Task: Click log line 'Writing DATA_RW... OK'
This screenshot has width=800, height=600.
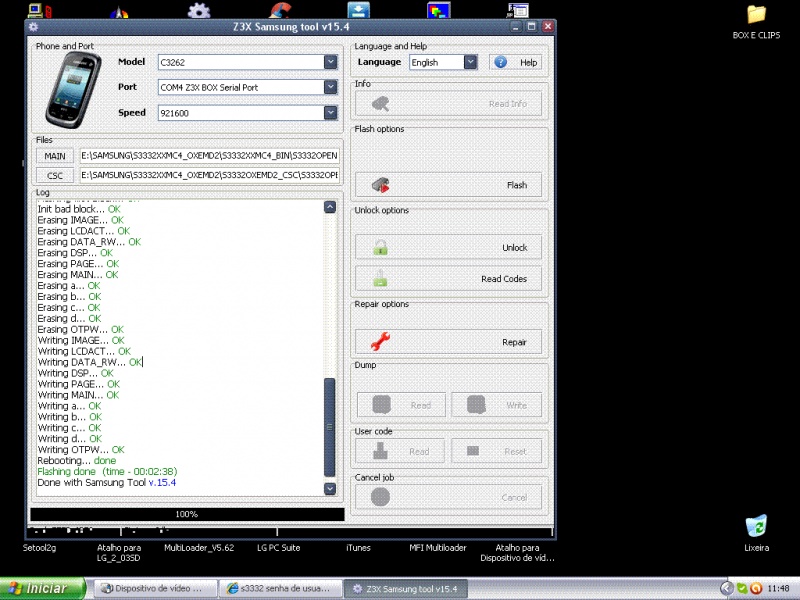Action: click(x=90, y=362)
